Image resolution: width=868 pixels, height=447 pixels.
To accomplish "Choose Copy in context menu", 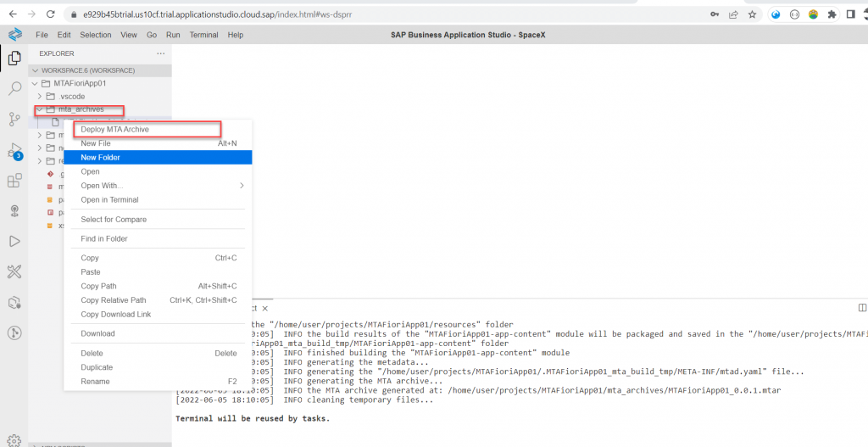I will coord(159,258).
